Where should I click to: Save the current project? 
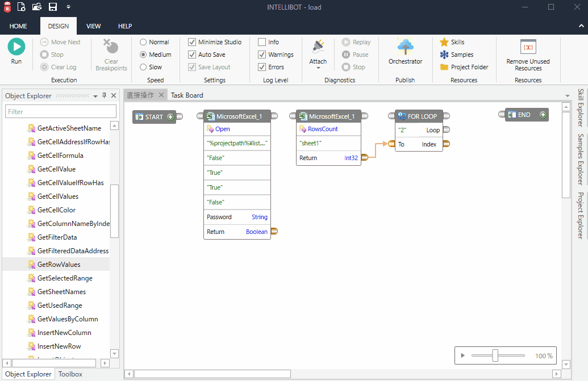[x=53, y=7]
